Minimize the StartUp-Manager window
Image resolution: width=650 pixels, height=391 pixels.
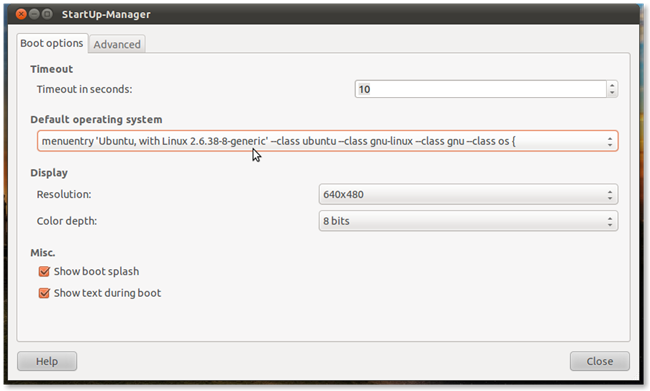click(34, 14)
